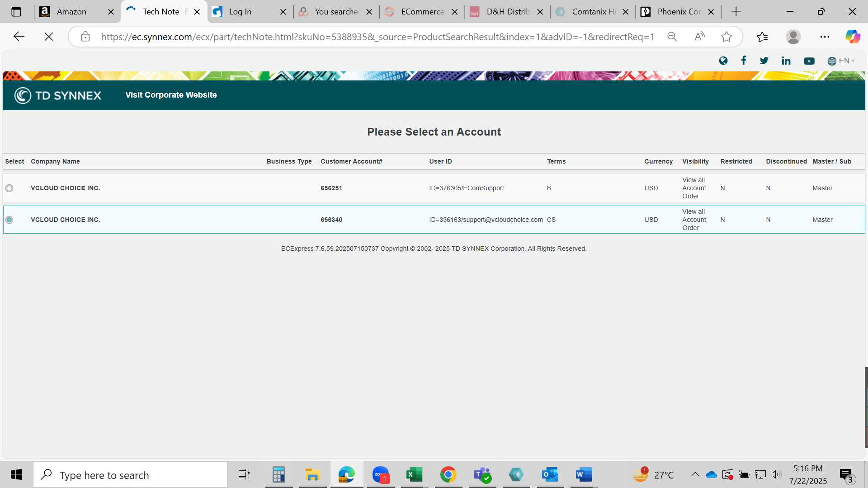This screenshot has width=868, height=488.
Task: Select the account 656251 radio button
Action: tap(9, 188)
